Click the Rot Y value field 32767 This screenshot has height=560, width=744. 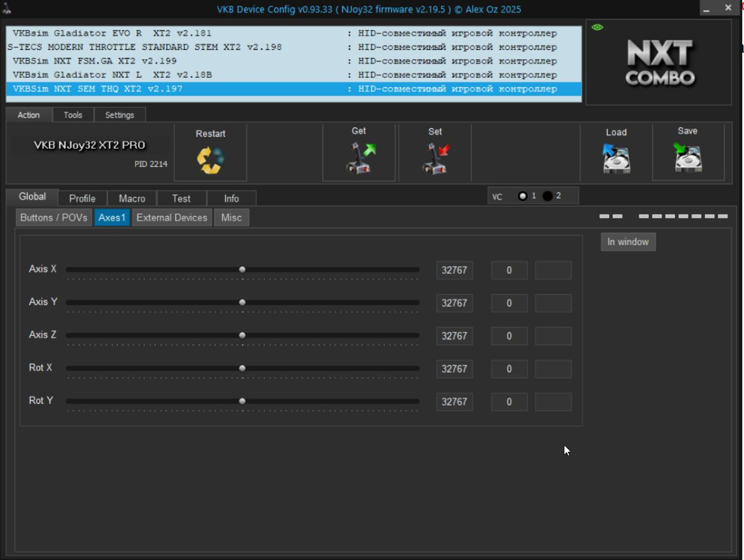click(454, 402)
